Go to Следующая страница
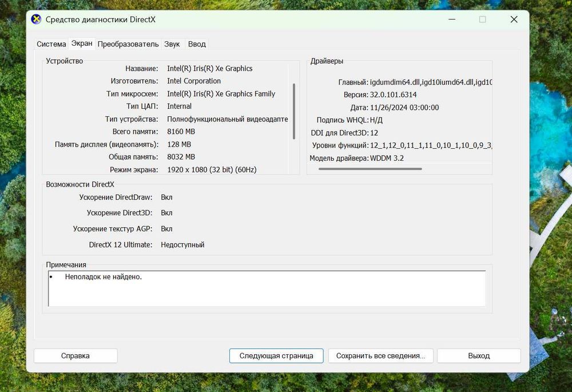The width and height of the screenshot is (572, 392). coord(276,355)
